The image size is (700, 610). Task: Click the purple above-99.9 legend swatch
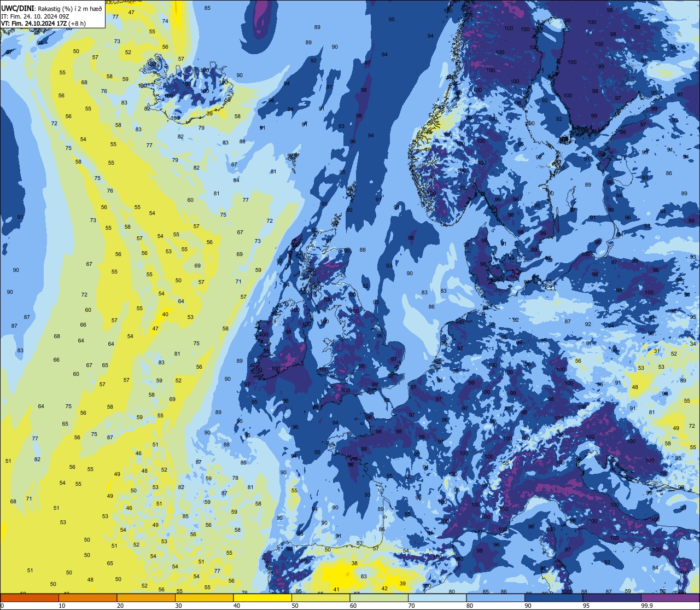pos(670,597)
